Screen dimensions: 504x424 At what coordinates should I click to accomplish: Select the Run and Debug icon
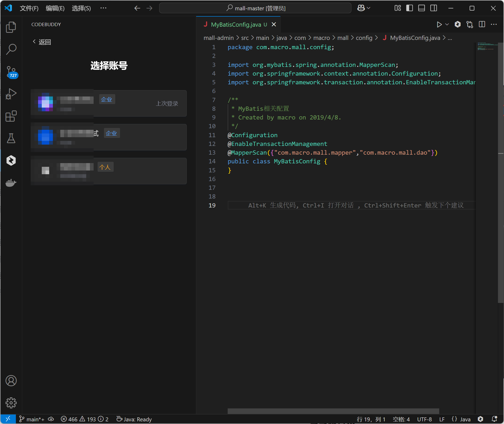tap(11, 94)
